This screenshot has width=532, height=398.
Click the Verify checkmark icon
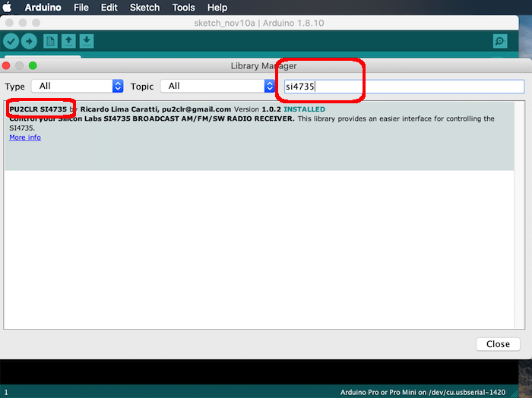coord(11,41)
